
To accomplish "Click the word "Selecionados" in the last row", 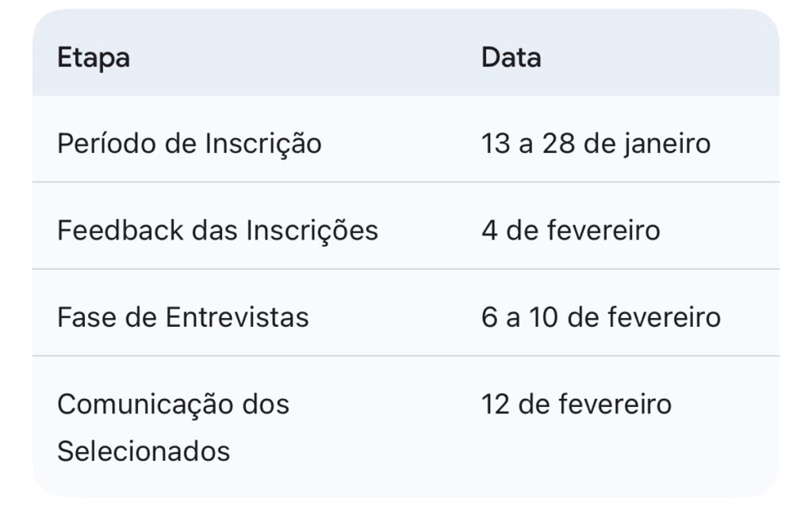I will tap(144, 451).
